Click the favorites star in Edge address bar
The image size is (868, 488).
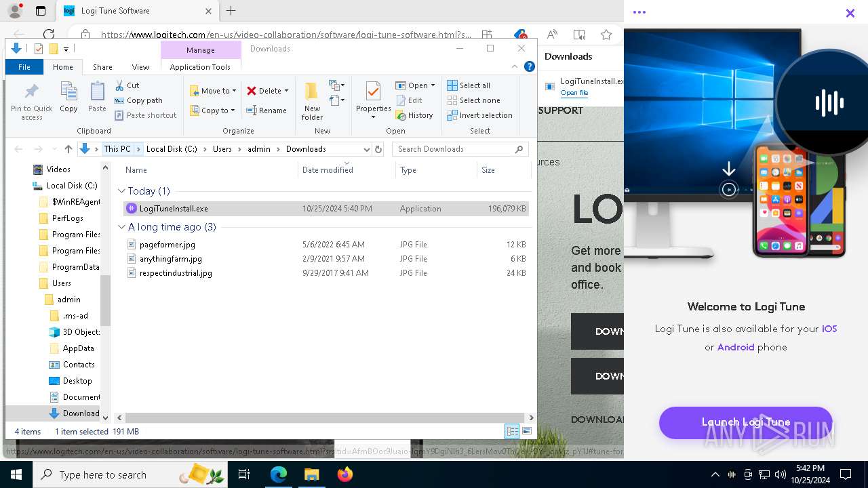click(x=606, y=35)
